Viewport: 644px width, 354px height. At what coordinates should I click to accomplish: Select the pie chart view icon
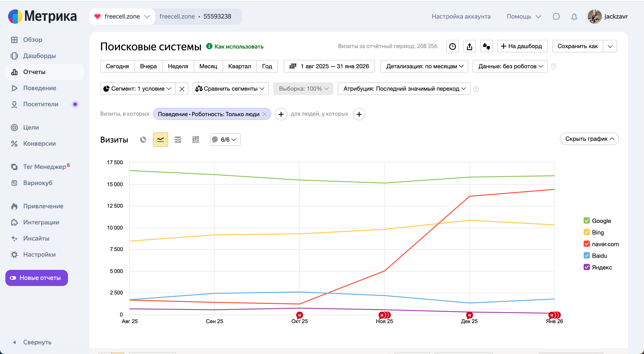point(143,140)
